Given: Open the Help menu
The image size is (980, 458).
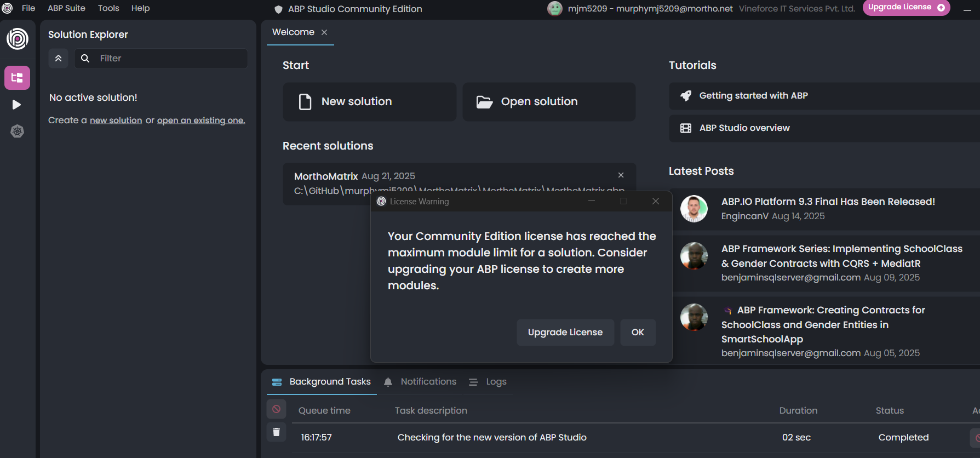Looking at the screenshot, I should (x=140, y=8).
